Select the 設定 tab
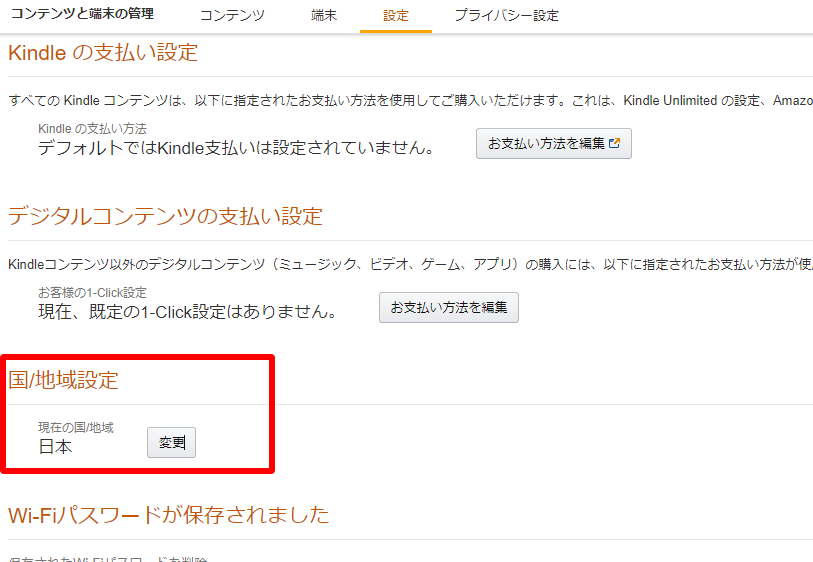The width and height of the screenshot is (813, 562). 396,16
